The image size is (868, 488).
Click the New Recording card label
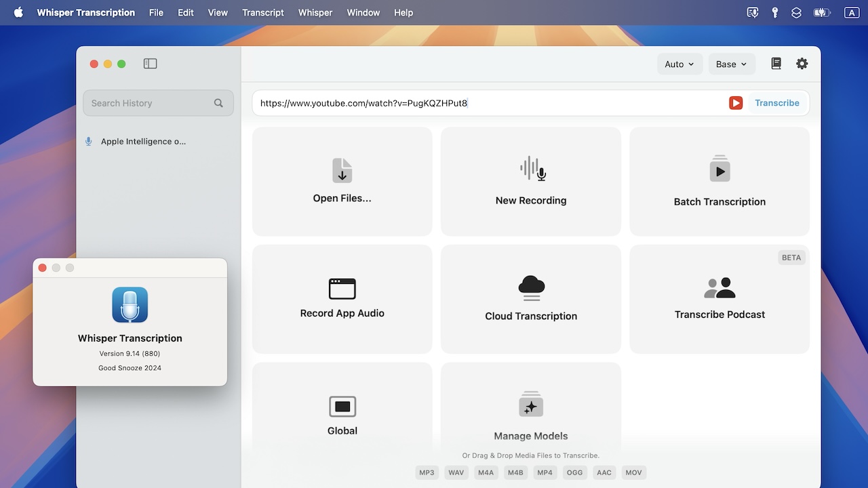[x=531, y=201]
